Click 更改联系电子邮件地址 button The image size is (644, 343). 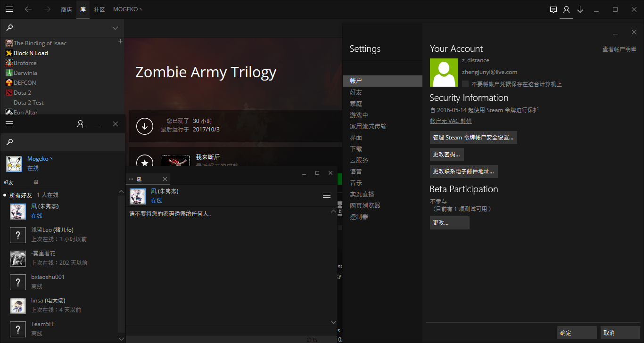(x=464, y=171)
